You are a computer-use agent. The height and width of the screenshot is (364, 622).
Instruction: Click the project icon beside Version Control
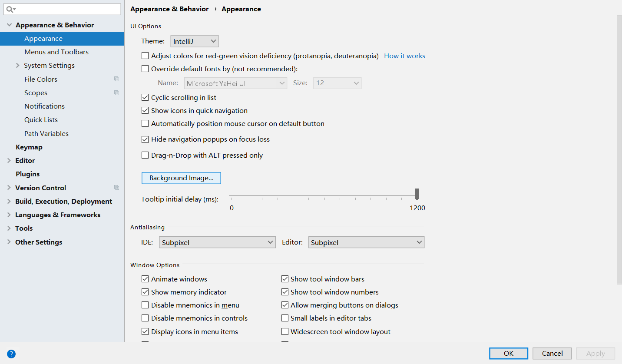[x=116, y=188]
